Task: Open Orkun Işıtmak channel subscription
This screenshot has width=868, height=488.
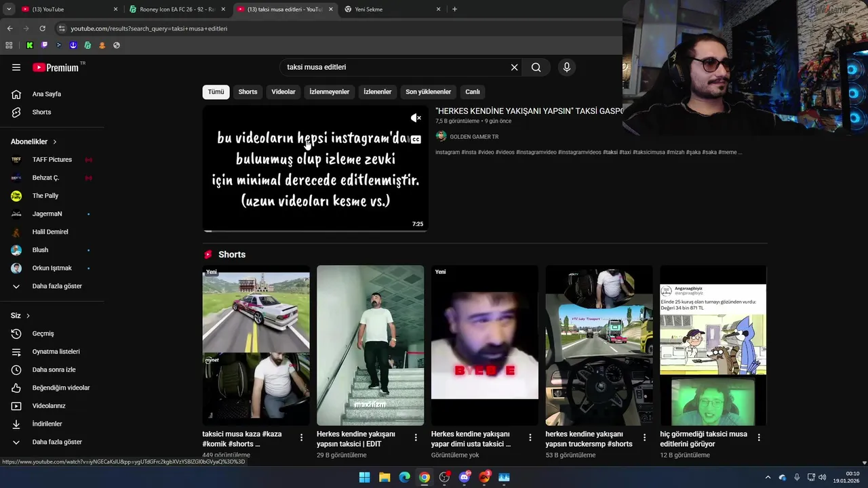Action: click(x=52, y=268)
